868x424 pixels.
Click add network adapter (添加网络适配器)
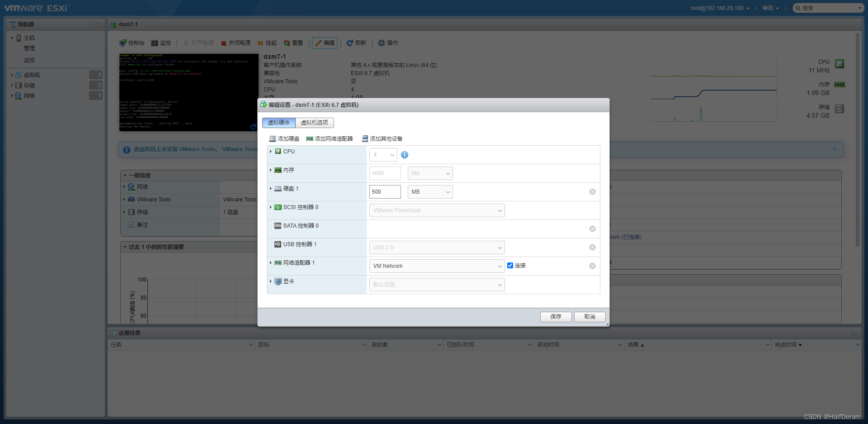(330, 139)
